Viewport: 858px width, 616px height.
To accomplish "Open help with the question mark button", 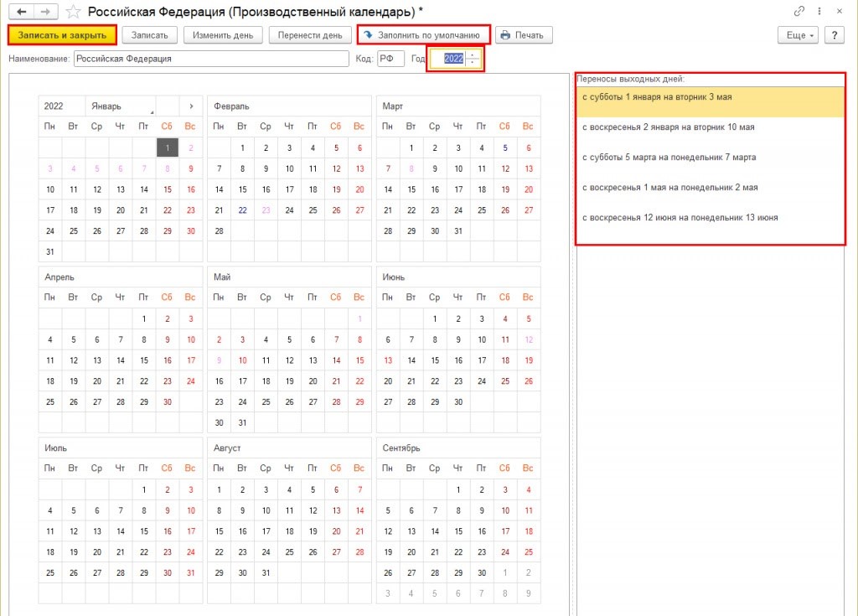I will 835,35.
